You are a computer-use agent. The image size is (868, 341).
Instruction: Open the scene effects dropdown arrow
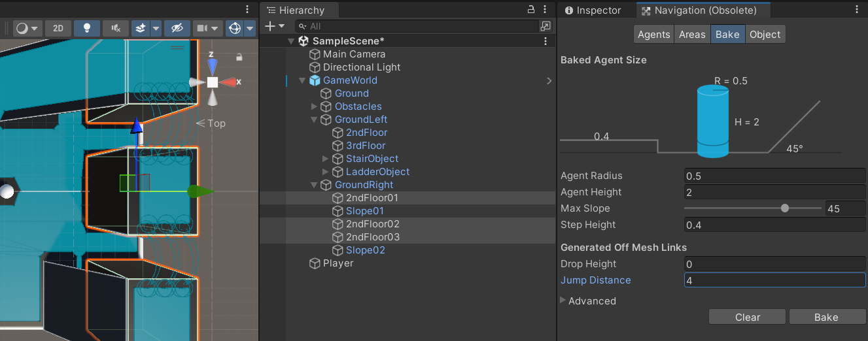click(156, 28)
